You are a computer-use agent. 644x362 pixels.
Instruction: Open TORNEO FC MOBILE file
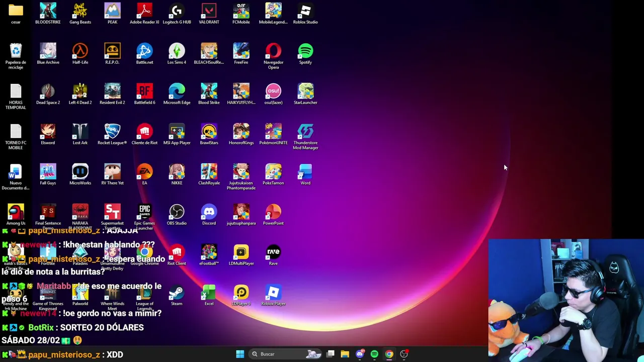[x=16, y=137]
